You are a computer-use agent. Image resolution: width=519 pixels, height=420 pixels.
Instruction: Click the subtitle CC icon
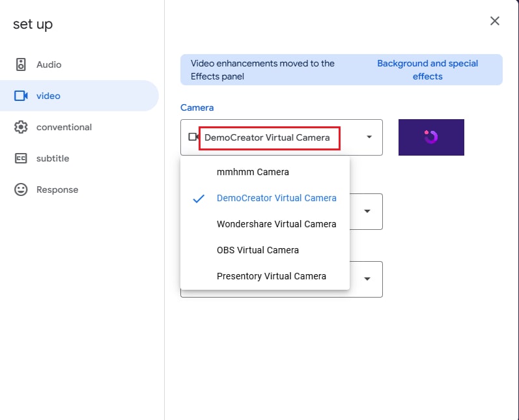(x=21, y=158)
